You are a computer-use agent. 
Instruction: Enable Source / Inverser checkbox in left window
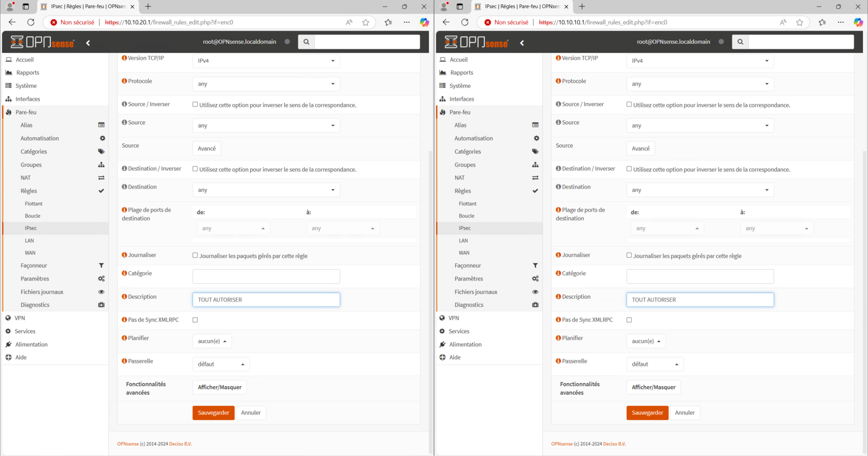[195, 105]
